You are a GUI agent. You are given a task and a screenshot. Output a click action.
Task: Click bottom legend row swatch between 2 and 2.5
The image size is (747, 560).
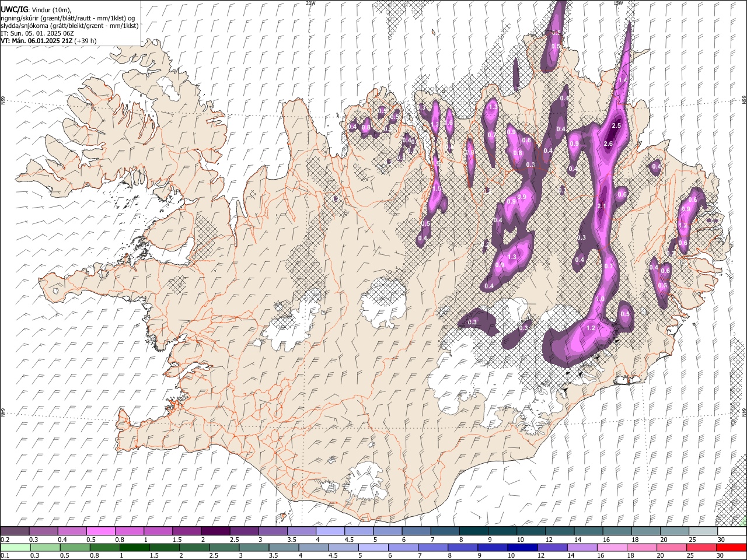point(194,547)
